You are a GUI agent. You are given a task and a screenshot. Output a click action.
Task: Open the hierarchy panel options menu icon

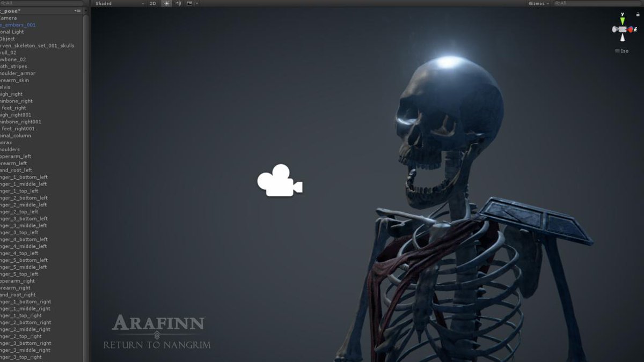click(77, 11)
